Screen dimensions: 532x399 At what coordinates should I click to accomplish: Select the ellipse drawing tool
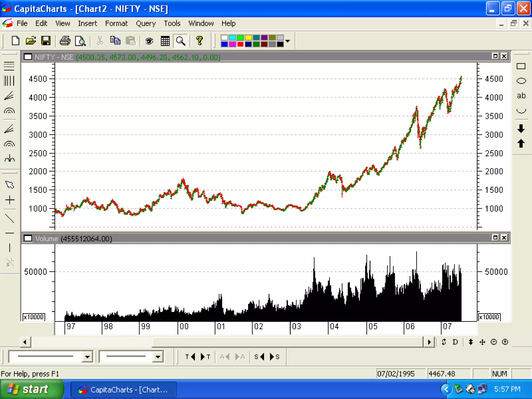(521, 81)
